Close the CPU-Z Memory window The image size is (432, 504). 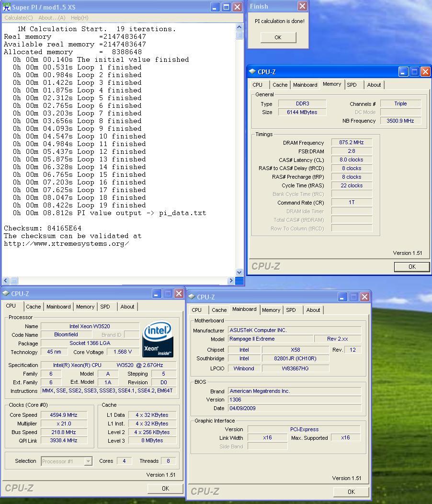tap(425, 72)
